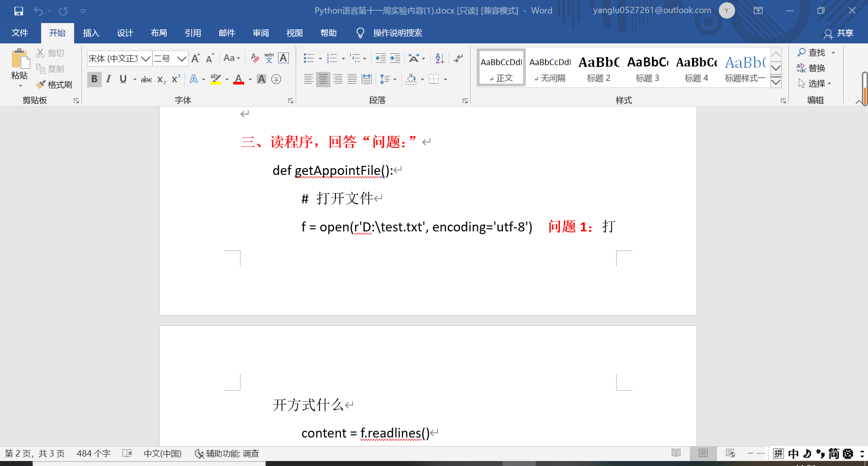The height and width of the screenshot is (466, 868).
Task: Apply the 无间隔 style
Action: tap(550, 68)
